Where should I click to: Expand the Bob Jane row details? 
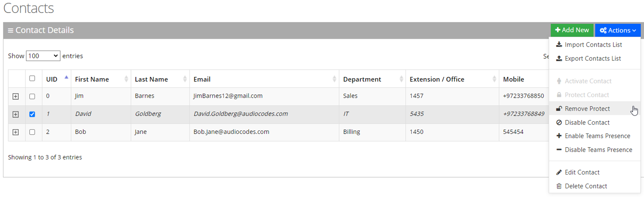tap(16, 132)
